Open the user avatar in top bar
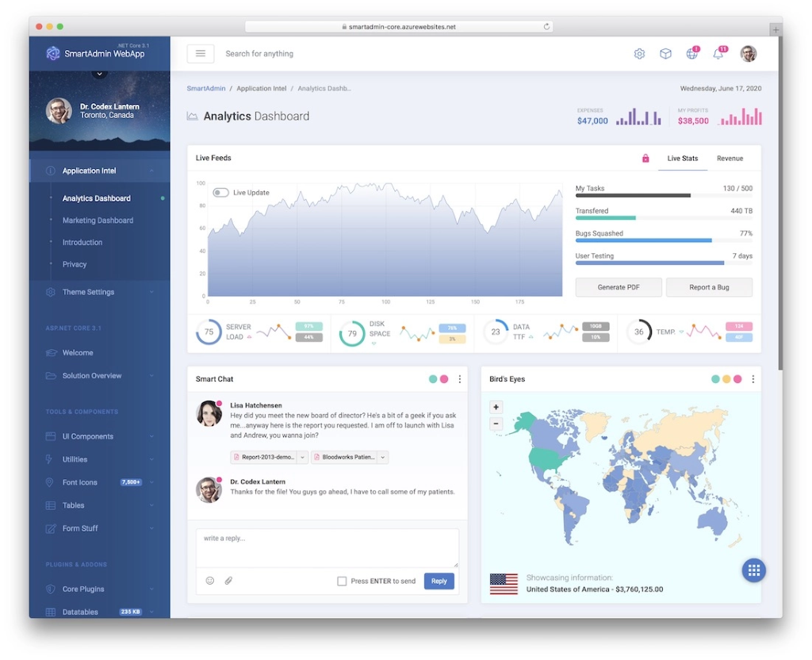812x660 pixels. [x=748, y=53]
